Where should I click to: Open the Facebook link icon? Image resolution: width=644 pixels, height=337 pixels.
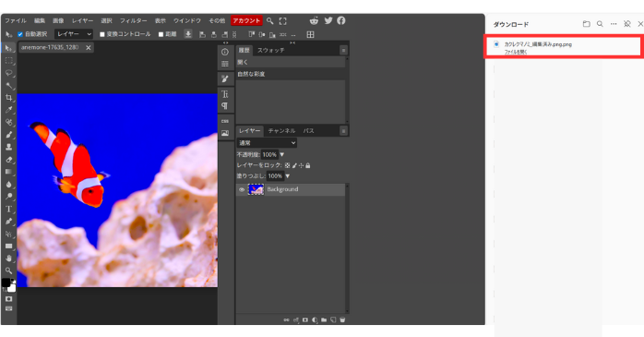(341, 20)
